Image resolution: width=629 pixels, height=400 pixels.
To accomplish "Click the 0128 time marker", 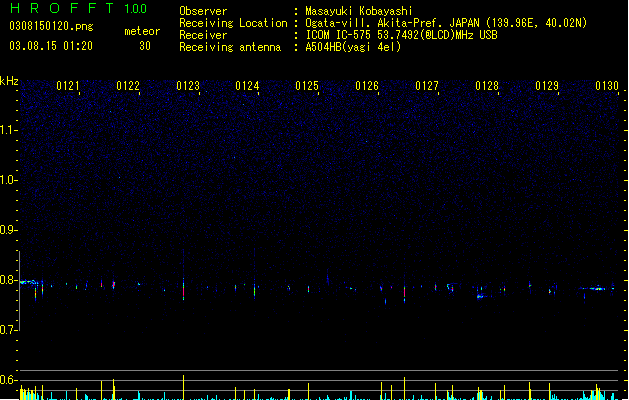I will click(x=487, y=86).
